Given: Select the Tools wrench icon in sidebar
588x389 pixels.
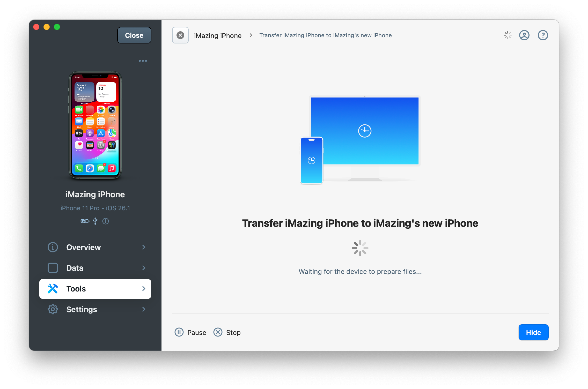Looking at the screenshot, I should click(x=53, y=289).
